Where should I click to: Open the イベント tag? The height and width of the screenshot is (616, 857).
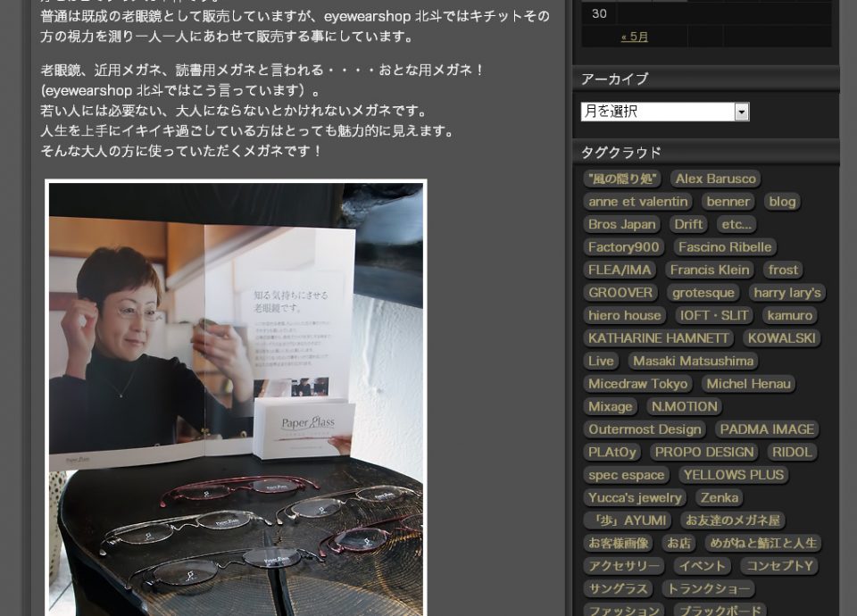point(703,566)
